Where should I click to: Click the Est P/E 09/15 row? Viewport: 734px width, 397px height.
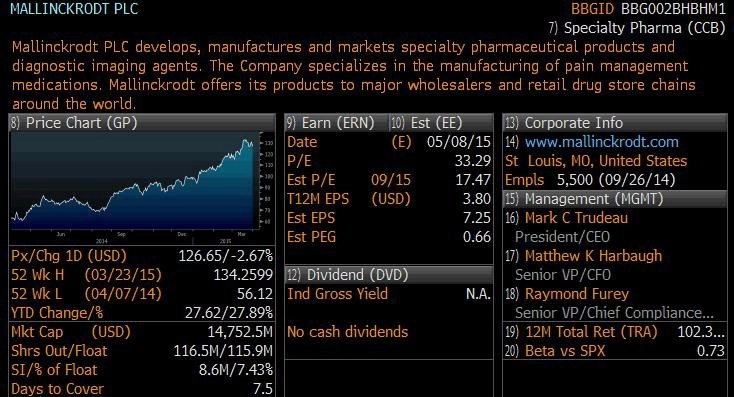389,180
